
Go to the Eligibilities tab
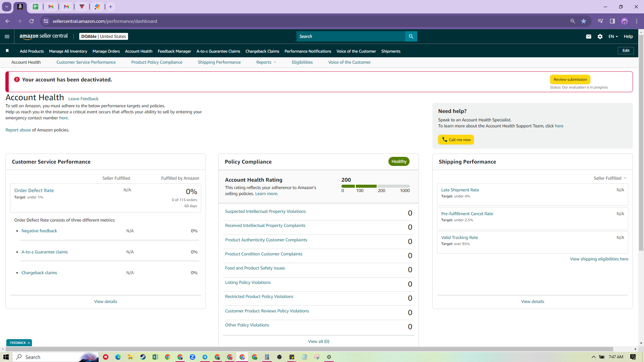coord(302,62)
